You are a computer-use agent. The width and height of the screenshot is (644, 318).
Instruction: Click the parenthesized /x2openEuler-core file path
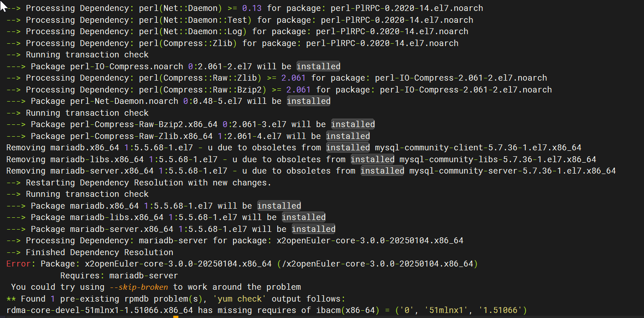(x=377, y=264)
